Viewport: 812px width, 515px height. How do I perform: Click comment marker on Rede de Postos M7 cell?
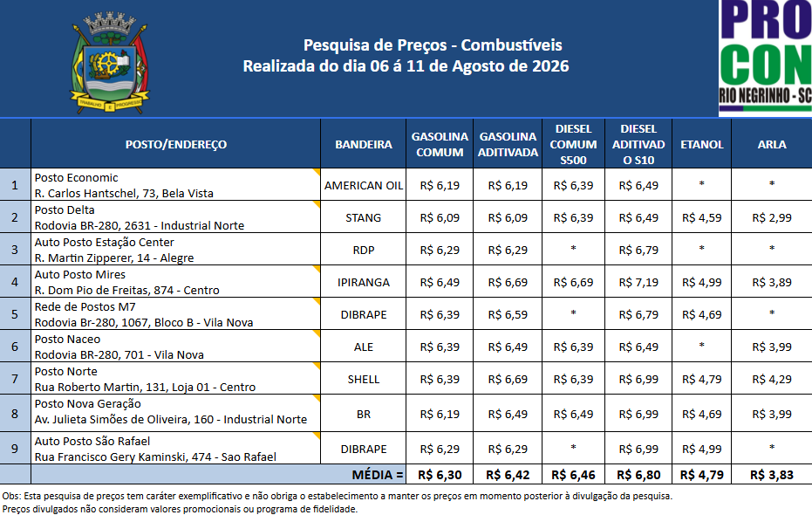[x=317, y=301]
